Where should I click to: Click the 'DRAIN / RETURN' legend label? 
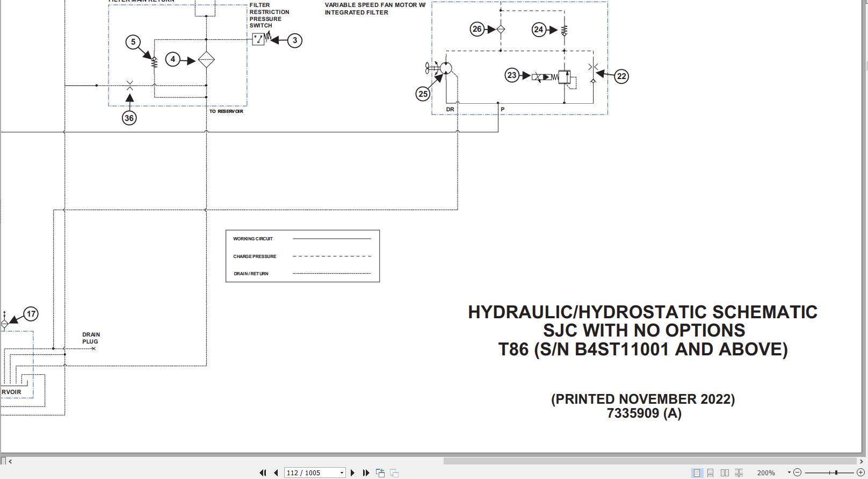(x=251, y=274)
